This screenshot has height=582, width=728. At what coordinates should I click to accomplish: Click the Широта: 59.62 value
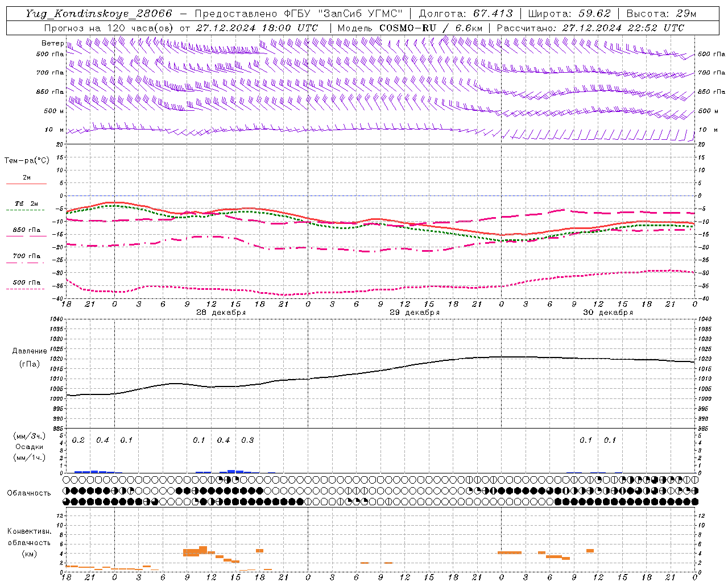[569, 14]
